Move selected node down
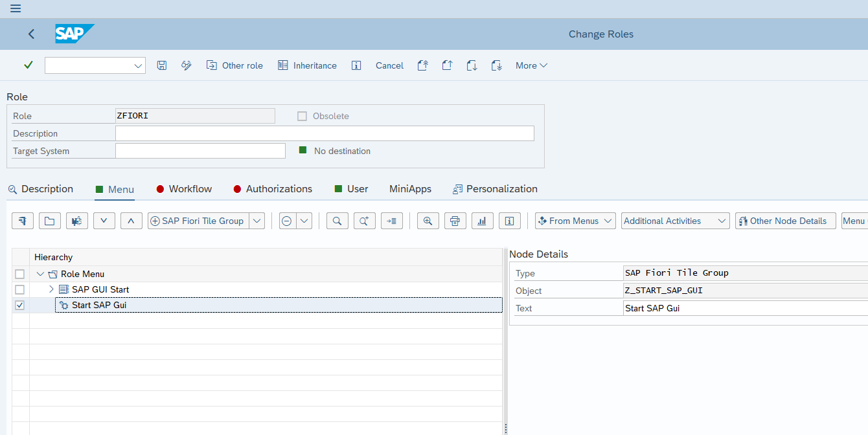The image size is (868, 435). 104,221
